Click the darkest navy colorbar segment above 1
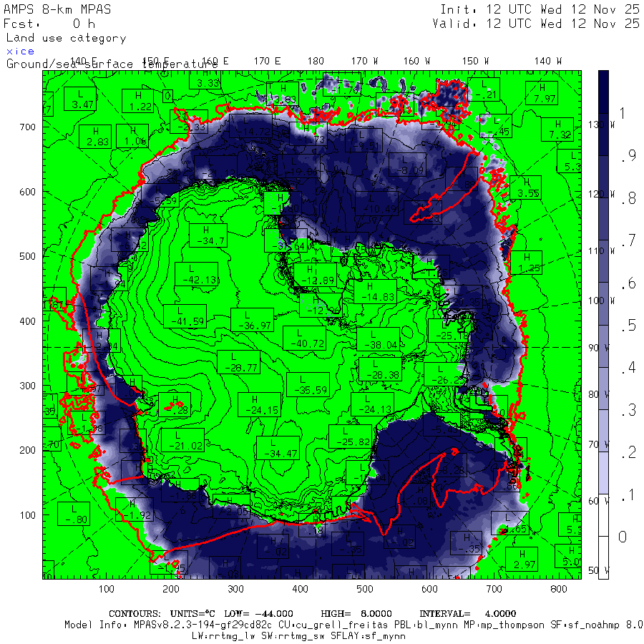The width and height of the screenshot is (644, 644). click(603, 92)
